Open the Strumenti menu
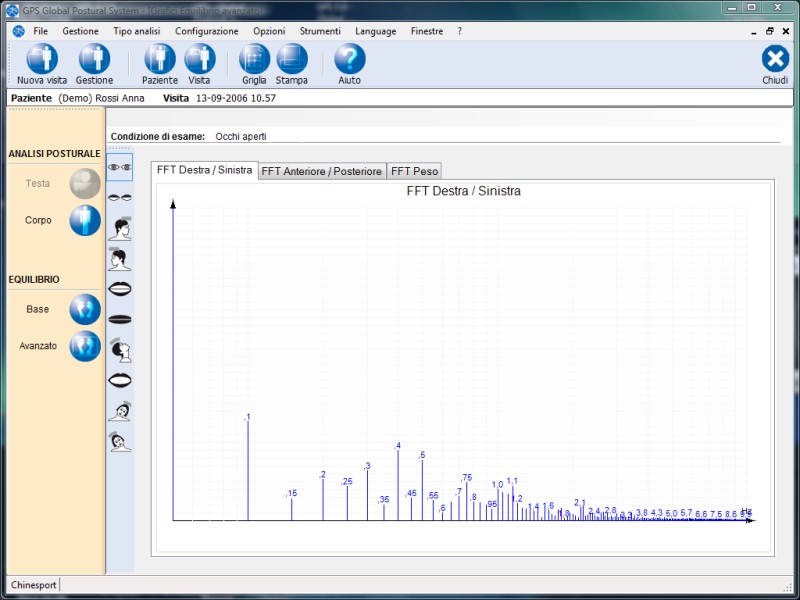800x600 pixels. 320,31
